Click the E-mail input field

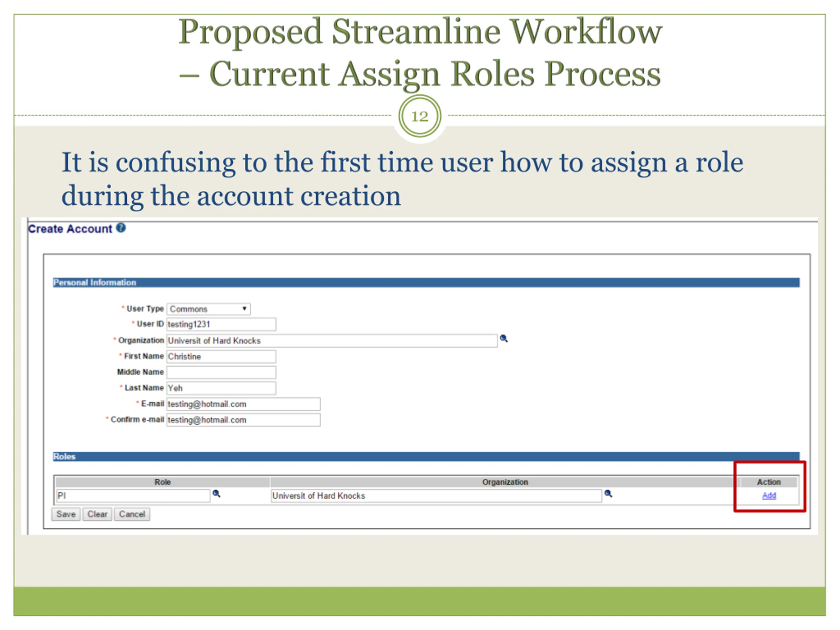pos(243,404)
